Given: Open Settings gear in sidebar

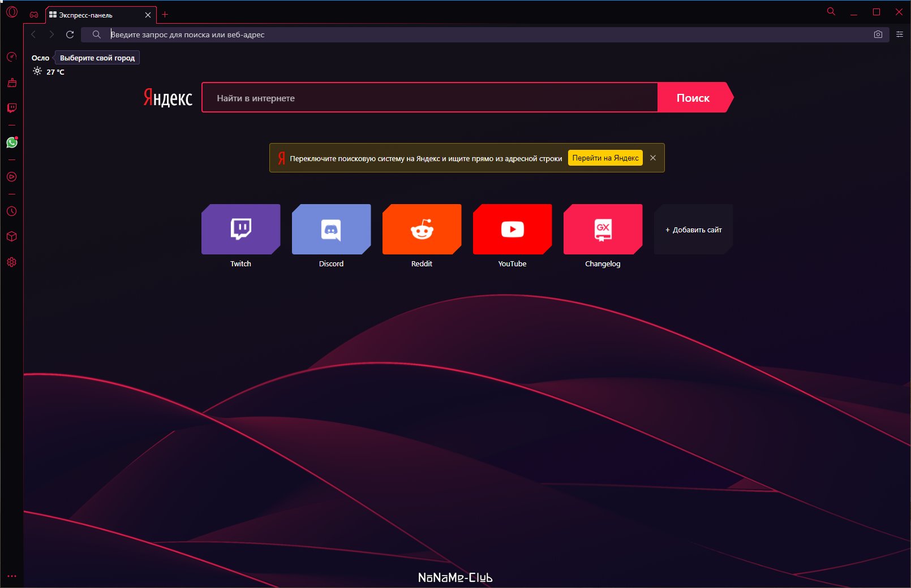Looking at the screenshot, I should point(12,262).
